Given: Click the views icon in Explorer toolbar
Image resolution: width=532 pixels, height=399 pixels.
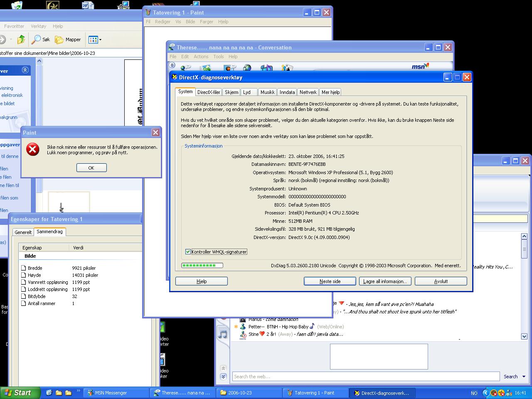Looking at the screenshot, I should pos(93,39).
